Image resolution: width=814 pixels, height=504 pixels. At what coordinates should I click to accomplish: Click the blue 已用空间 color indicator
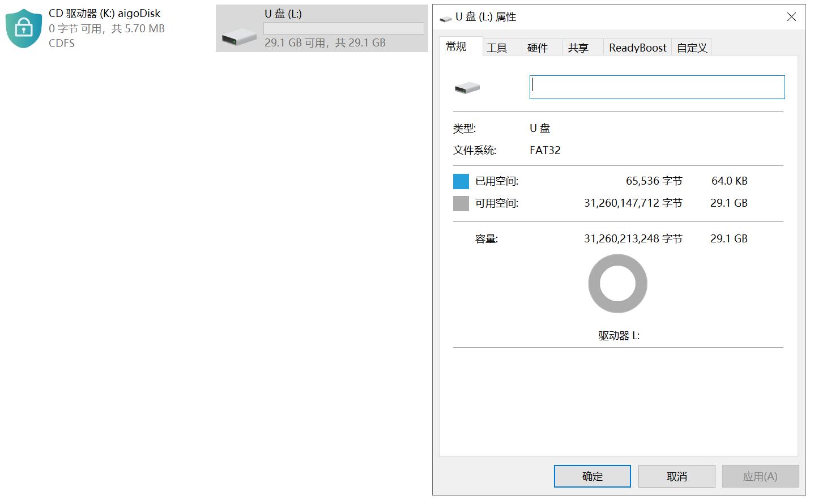[x=460, y=181]
